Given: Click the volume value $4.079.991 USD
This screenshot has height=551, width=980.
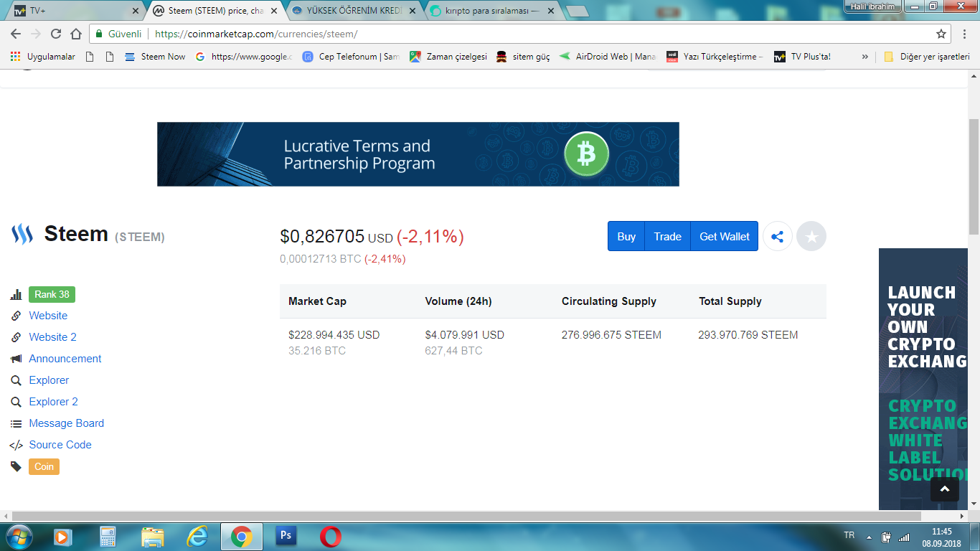Looking at the screenshot, I should click(x=465, y=335).
